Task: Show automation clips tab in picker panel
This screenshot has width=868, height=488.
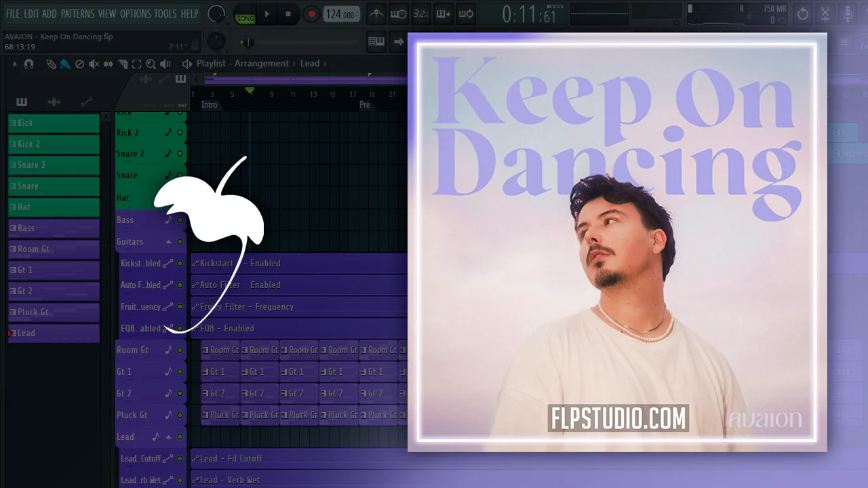Action: 86,102
